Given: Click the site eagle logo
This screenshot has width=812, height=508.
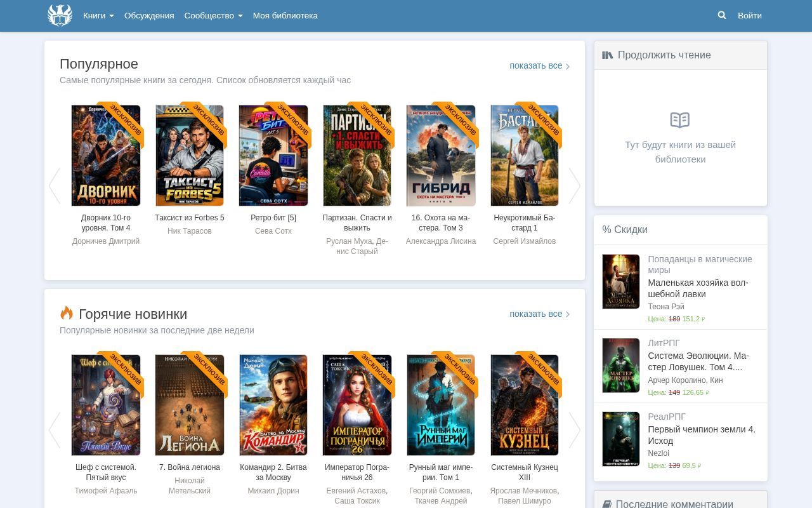Looking at the screenshot, I should pos(60,15).
